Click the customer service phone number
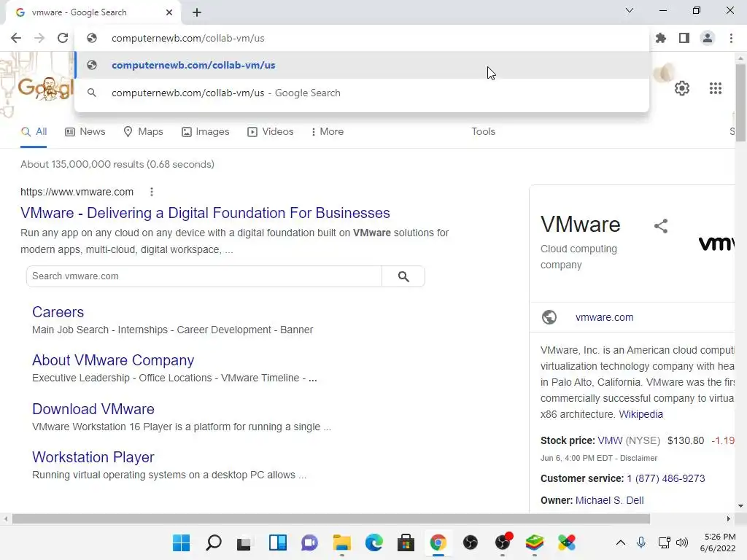 coord(665,478)
